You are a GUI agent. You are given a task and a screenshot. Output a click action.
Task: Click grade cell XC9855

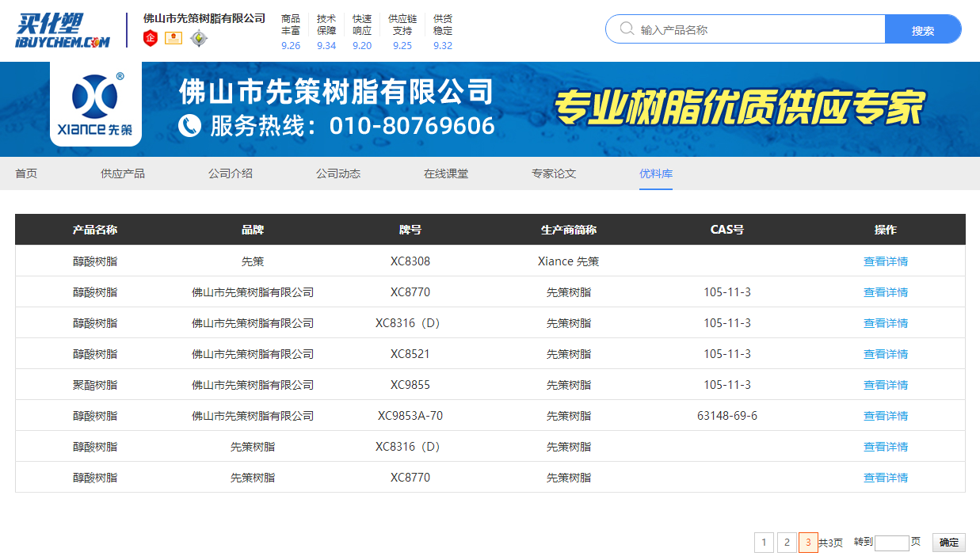tap(410, 385)
